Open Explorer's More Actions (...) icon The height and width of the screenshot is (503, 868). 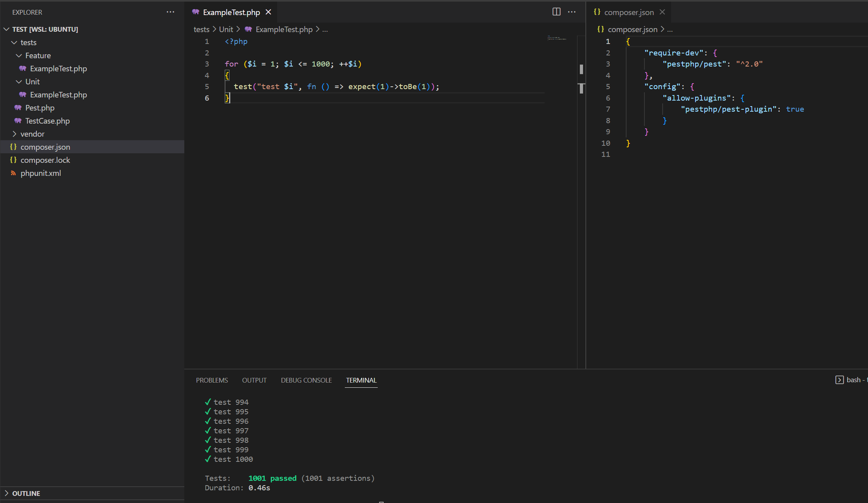click(170, 12)
